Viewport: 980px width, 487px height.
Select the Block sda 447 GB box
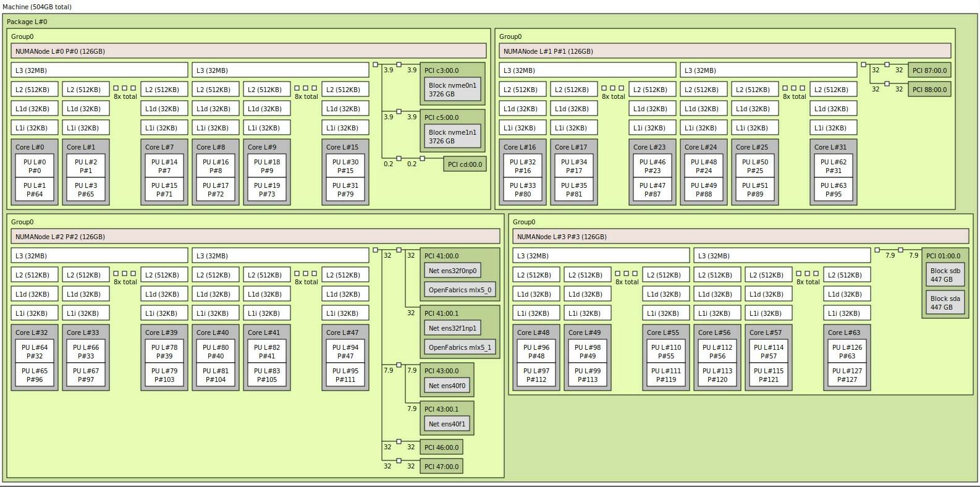coord(945,303)
